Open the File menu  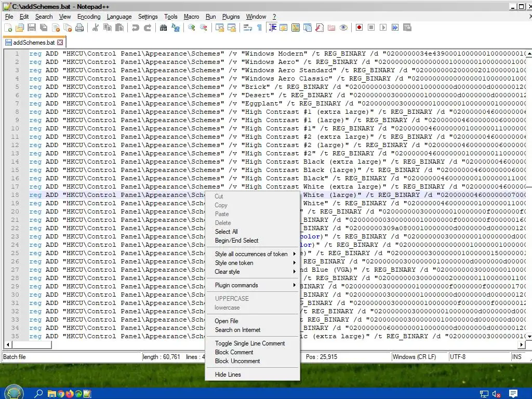(x=9, y=17)
